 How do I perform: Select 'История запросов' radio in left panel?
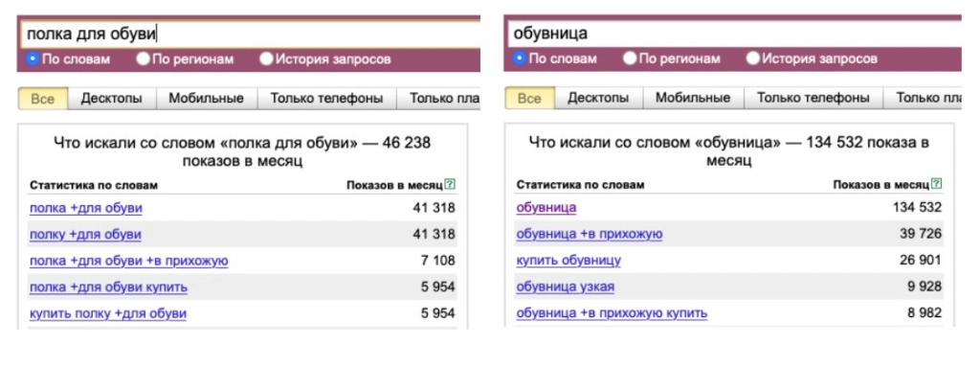point(267,58)
